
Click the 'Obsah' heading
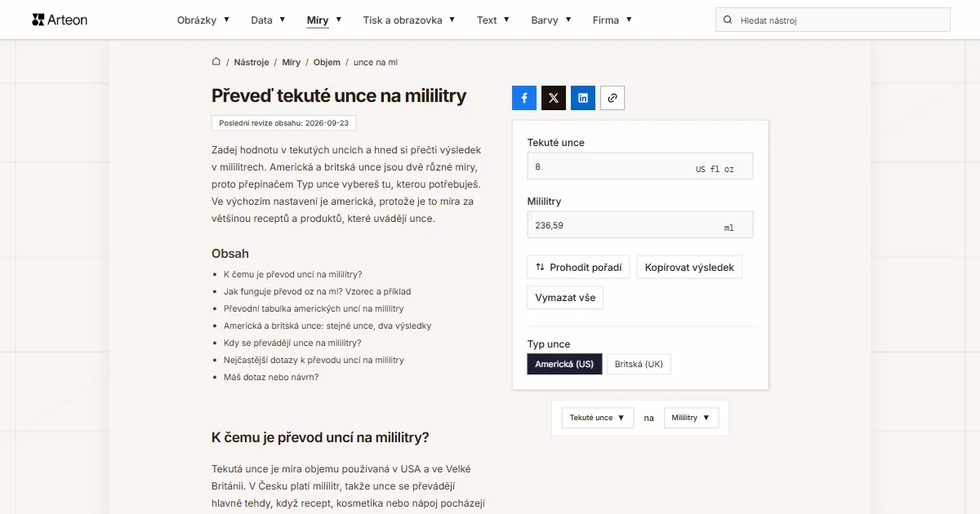pyautogui.click(x=230, y=254)
